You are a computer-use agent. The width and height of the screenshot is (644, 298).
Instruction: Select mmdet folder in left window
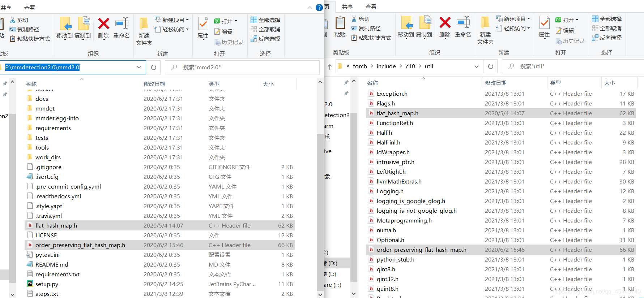coord(159,109)
